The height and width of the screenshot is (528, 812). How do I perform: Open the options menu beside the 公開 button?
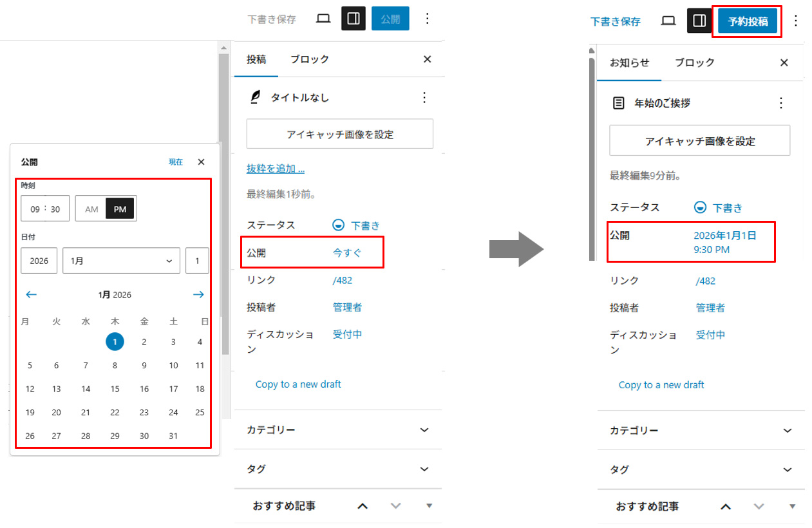point(427,19)
